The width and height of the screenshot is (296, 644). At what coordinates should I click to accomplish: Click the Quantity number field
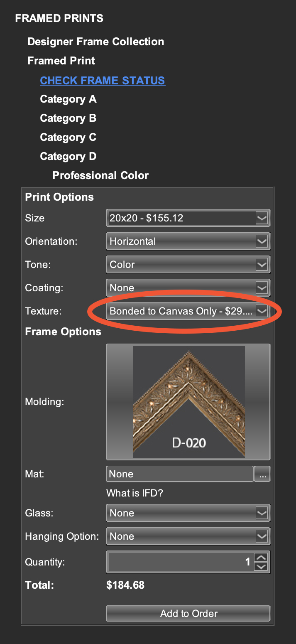[180, 562]
